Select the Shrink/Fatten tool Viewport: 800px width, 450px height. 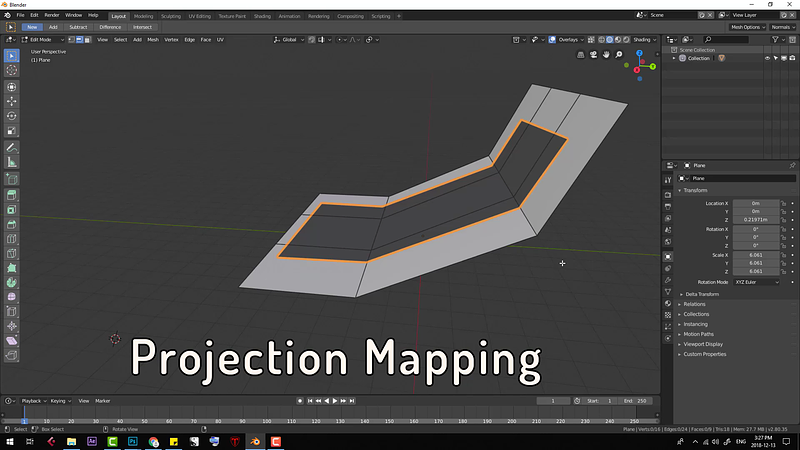coord(12,326)
